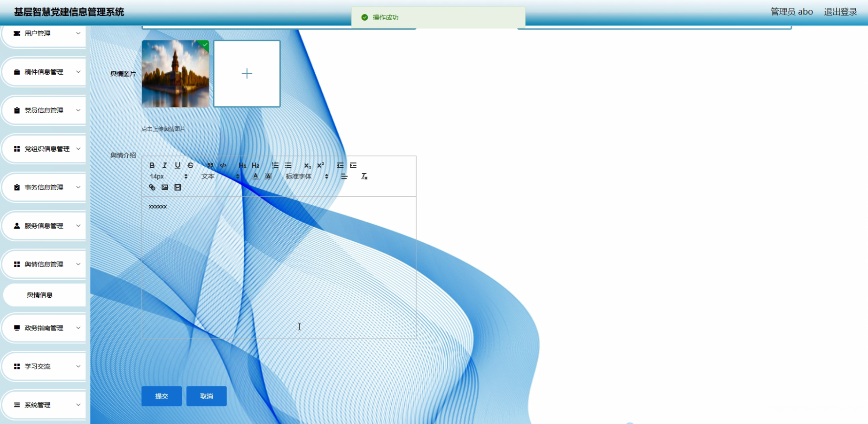Insert a video into the editor
The height and width of the screenshot is (424, 868).
coord(178,187)
